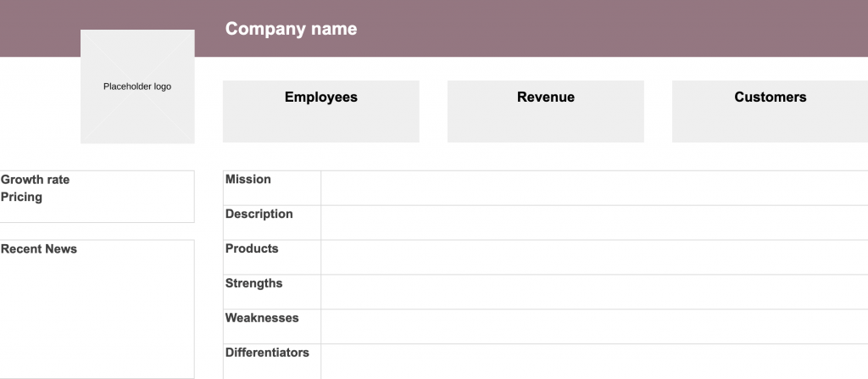Click the Customers stat box

[770, 111]
